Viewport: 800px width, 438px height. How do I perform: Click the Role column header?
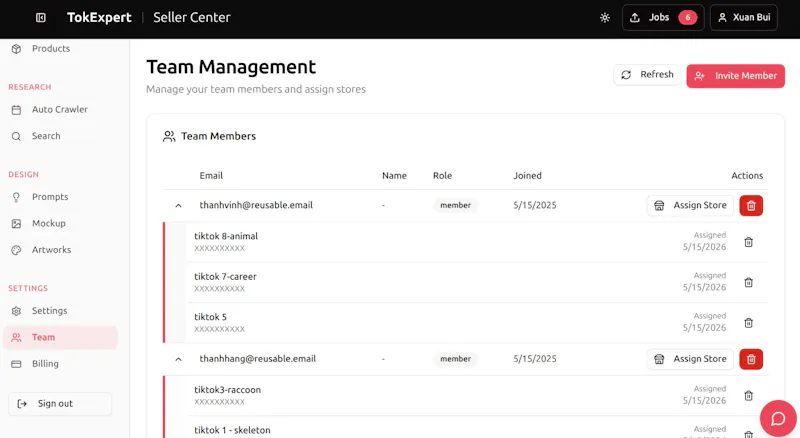pos(442,176)
